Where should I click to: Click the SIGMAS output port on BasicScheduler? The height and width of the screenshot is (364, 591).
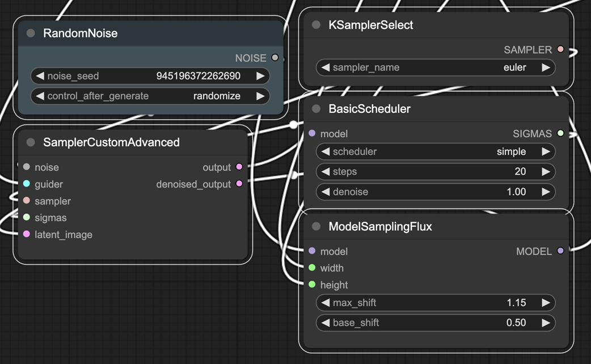click(x=560, y=134)
